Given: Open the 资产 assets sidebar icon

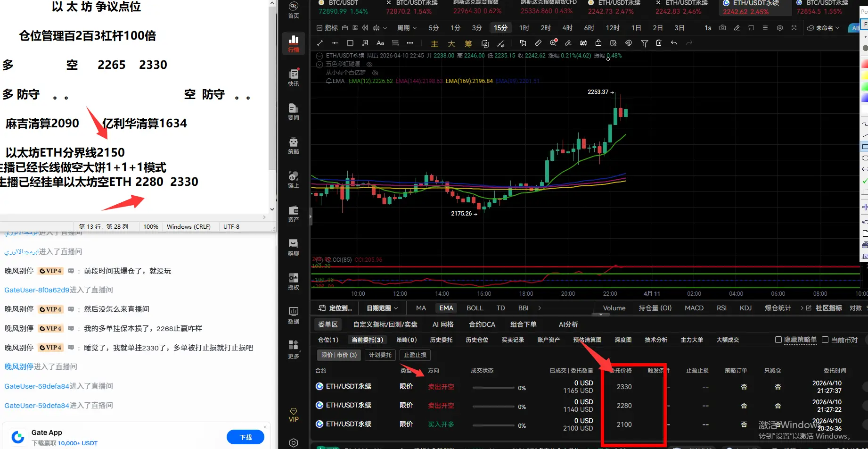Looking at the screenshot, I should click(294, 213).
